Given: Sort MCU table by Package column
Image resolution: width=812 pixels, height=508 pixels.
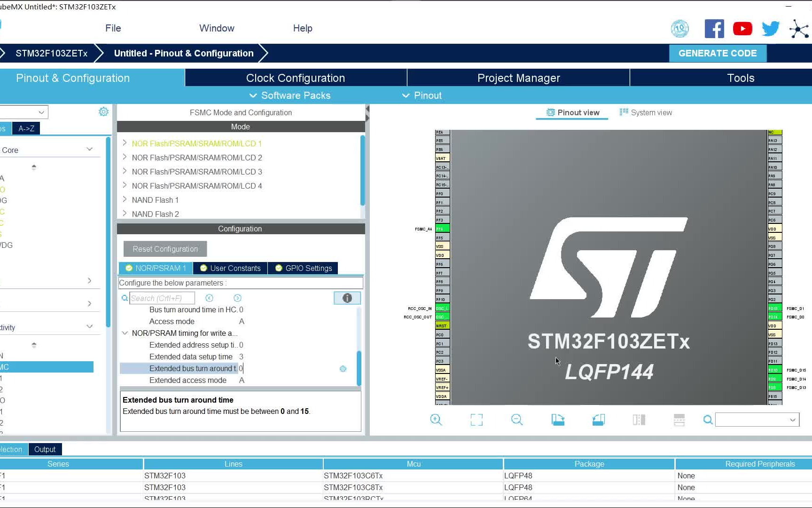Looking at the screenshot, I should coord(589,464).
